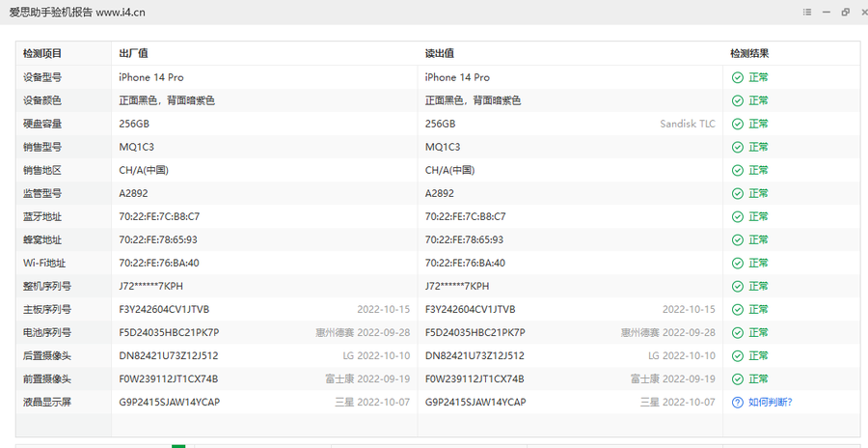Select the 销售地区 row label
This screenshot has width=868, height=448.
click(x=42, y=170)
